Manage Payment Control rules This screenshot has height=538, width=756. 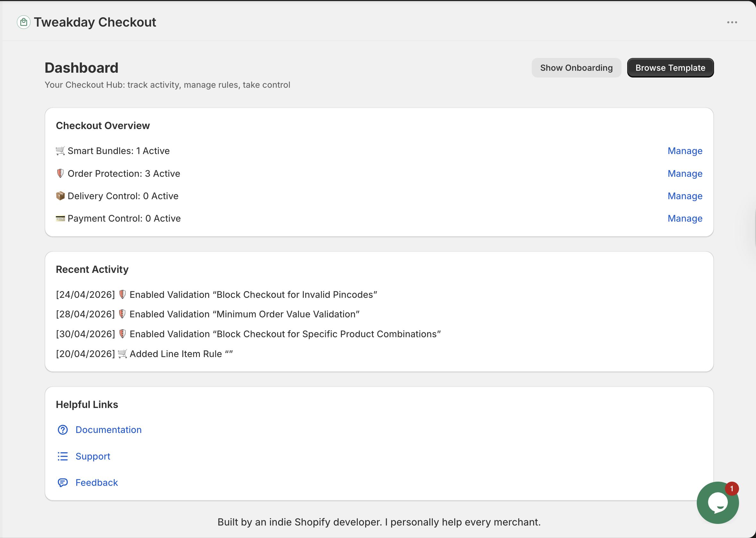pos(685,218)
